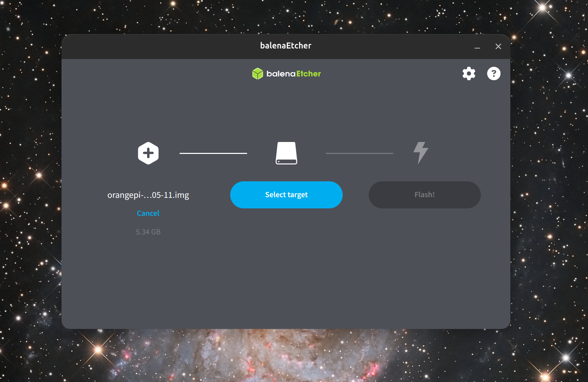Click the 5.34 GB size label
This screenshot has height=382, width=588.
coord(148,232)
